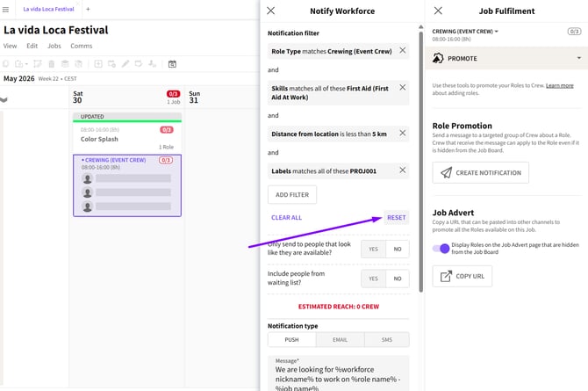Remove the Distance from location filter
The image size is (588, 391).
coord(402,133)
